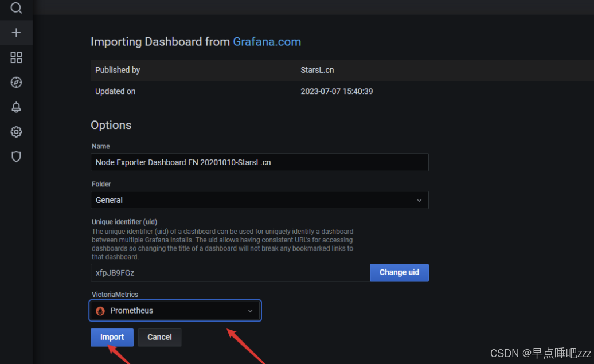Open the Explore compass icon
Screen dimensions: 594x364
tap(16, 82)
